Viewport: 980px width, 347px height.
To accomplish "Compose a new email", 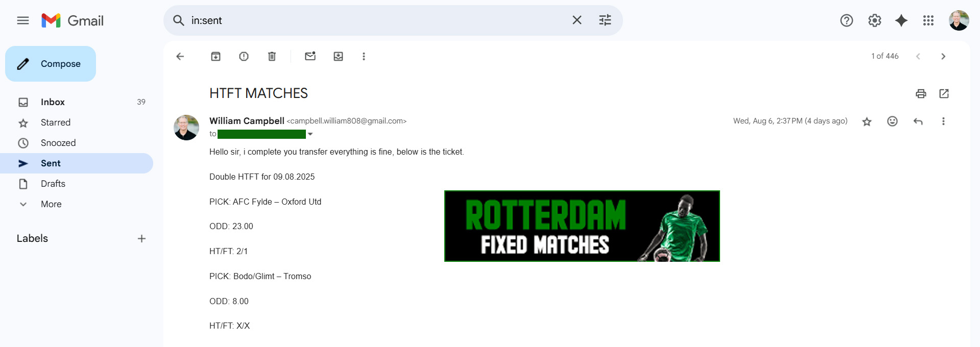I will point(51,64).
